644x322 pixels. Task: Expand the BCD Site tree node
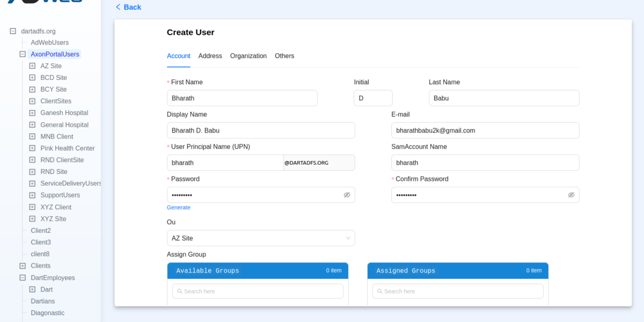tap(32, 77)
